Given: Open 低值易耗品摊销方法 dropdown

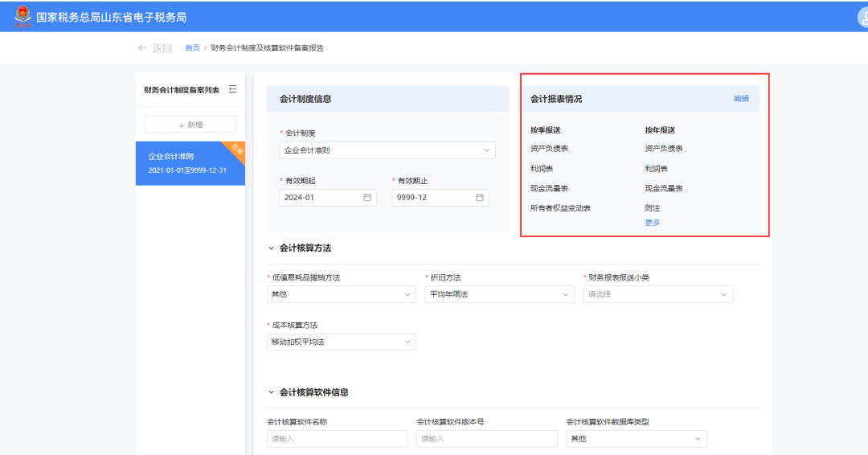Looking at the screenshot, I should (x=341, y=294).
